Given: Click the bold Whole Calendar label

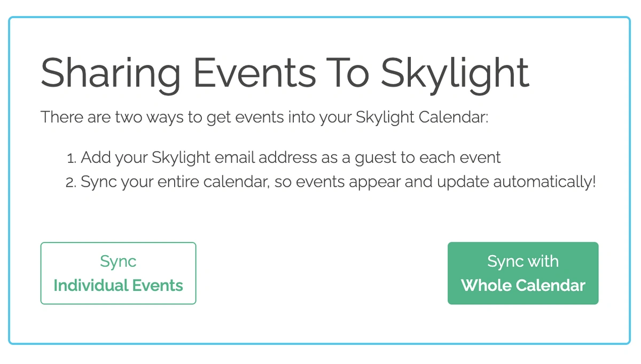Looking at the screenshot, I should [x=523, y=286].
